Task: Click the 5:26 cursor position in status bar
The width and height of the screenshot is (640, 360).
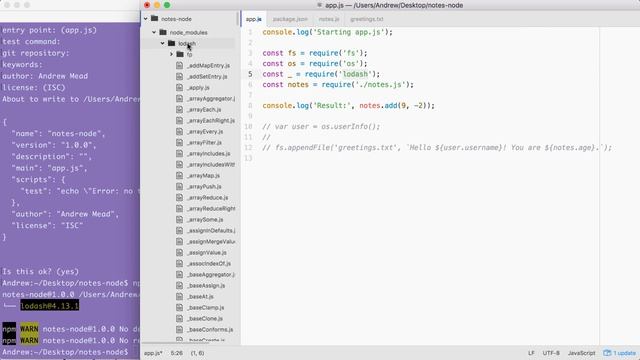Action: (x=177, y=353)
